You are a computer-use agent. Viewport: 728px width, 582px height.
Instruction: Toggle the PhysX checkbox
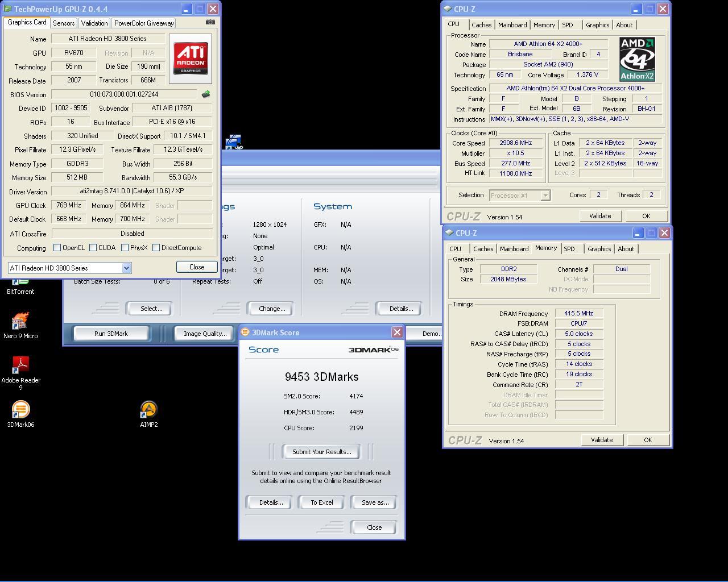tap(125, 247)
